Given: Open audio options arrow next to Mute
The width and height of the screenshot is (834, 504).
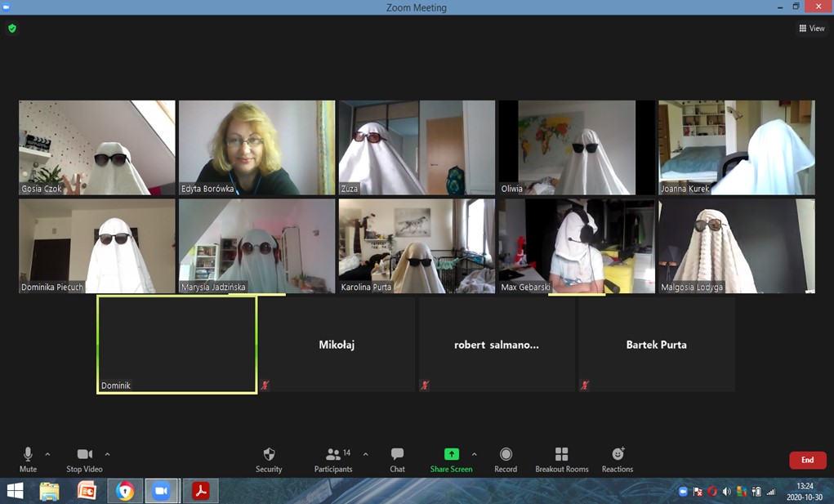Looking at the screenshot, I should click(x=47, y=454).
